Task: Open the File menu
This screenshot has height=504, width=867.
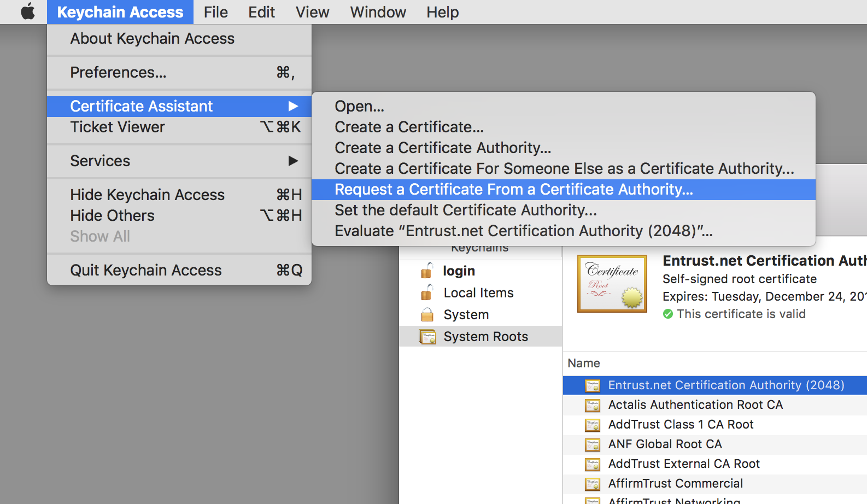Action: (x=215, y=12)
